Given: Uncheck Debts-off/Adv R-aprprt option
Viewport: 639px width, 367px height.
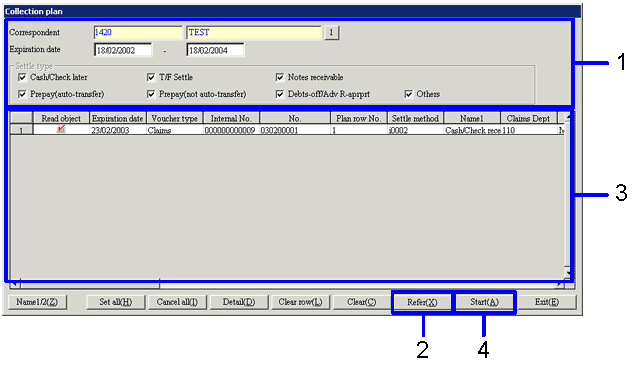Looking at the screenshot, I should [x=280, y=94].
